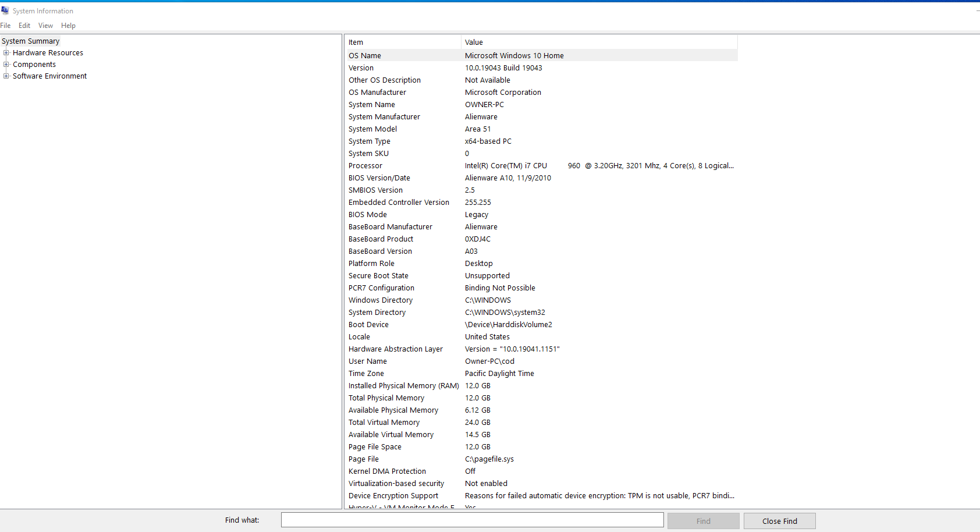The width and height of the screenshot is (980, 532).
Task: Select the Locale row
Action: tap(542, 337)
